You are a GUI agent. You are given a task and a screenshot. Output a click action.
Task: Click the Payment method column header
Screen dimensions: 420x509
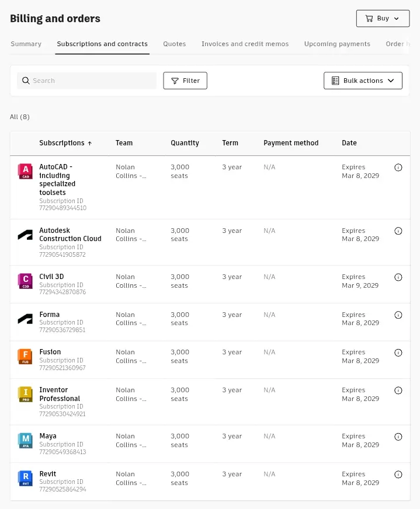tap(291, 143)
